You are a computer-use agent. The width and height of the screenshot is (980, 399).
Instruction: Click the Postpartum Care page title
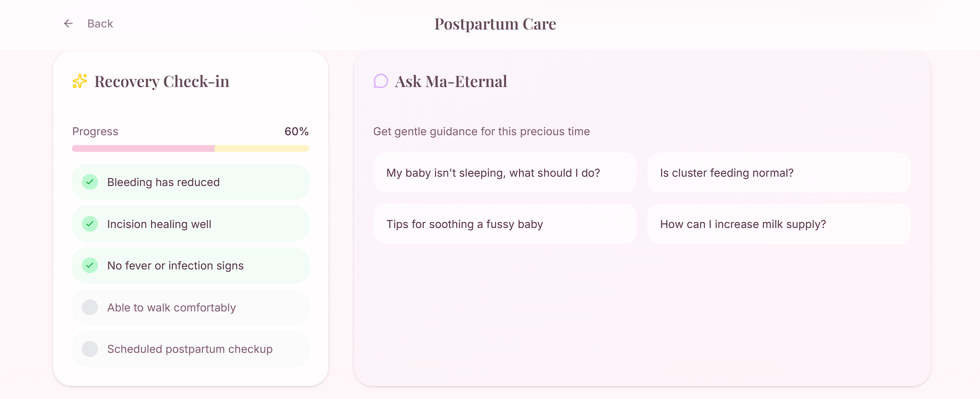[x=495, y=24]
